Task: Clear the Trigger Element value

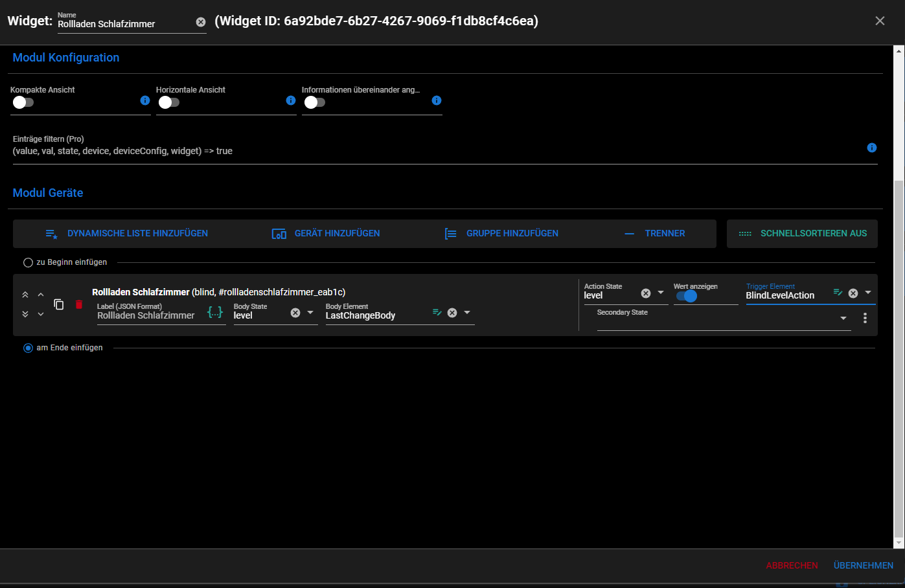Action: click(x=853, y=293)
